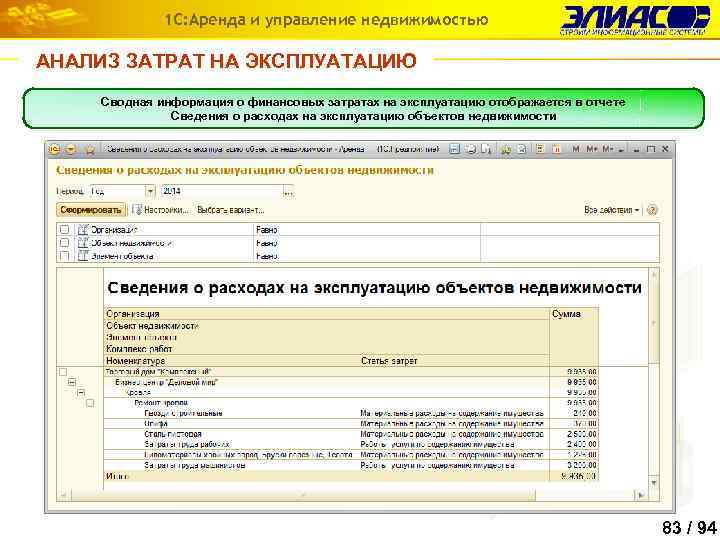The image size is (720, 540).
Task: Enable the Элемент объекта filter checkbox
Action: click(x=64, y=256)
